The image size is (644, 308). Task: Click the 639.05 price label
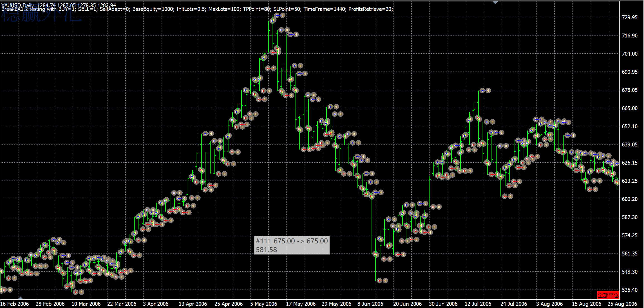pos(630,144)
